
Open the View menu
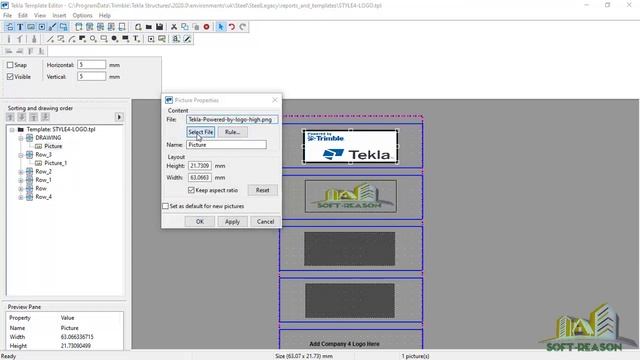pos(40,16)
